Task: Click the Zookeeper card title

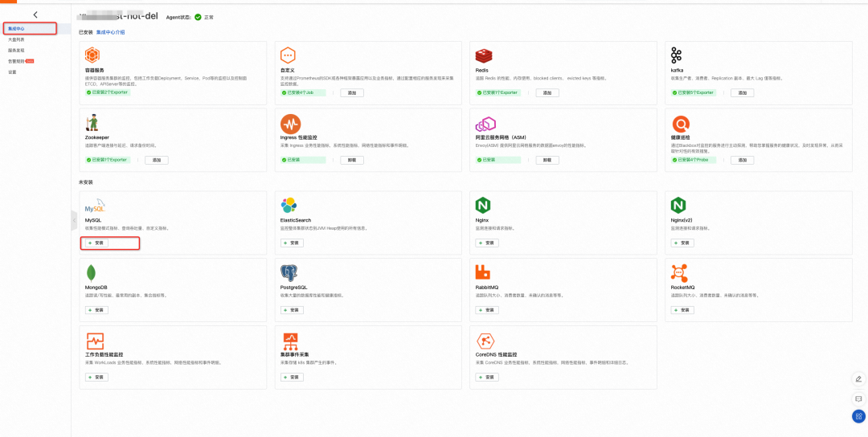Action: pos(97,137)
